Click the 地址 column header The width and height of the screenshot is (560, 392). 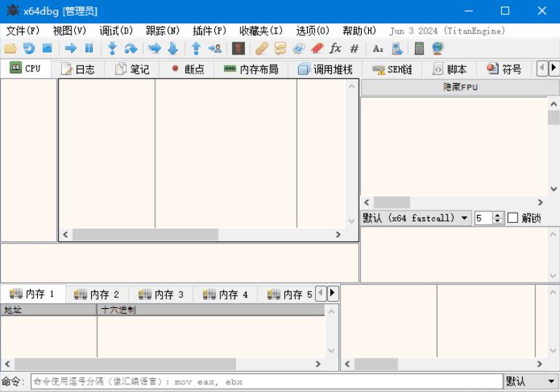pyautogui.click(x=49, y=310)
